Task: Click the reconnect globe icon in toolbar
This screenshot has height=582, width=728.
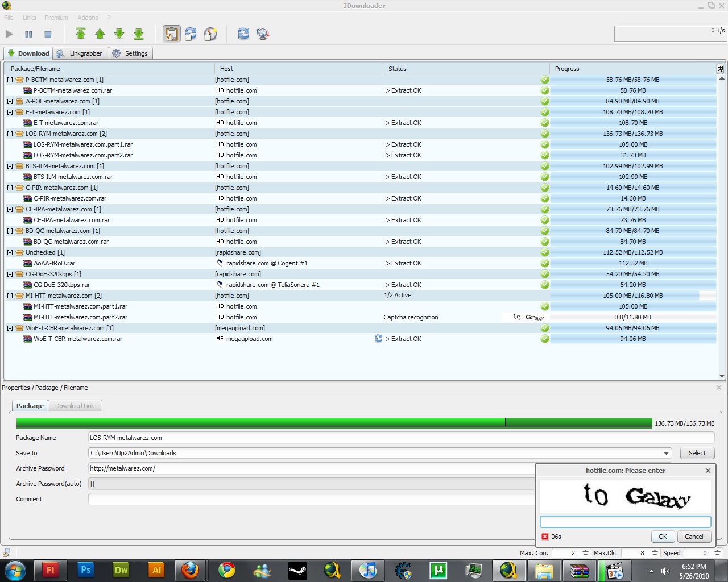Action: click(262, 34)
